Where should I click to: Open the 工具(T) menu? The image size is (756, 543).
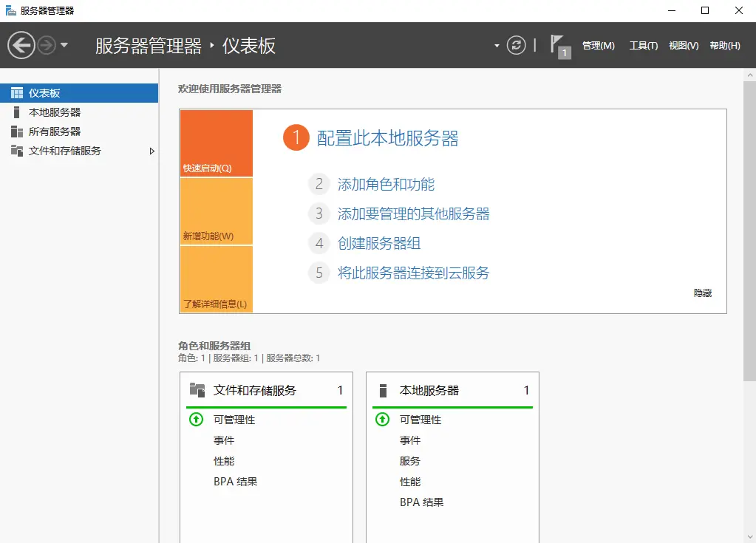tap(643, 45)
